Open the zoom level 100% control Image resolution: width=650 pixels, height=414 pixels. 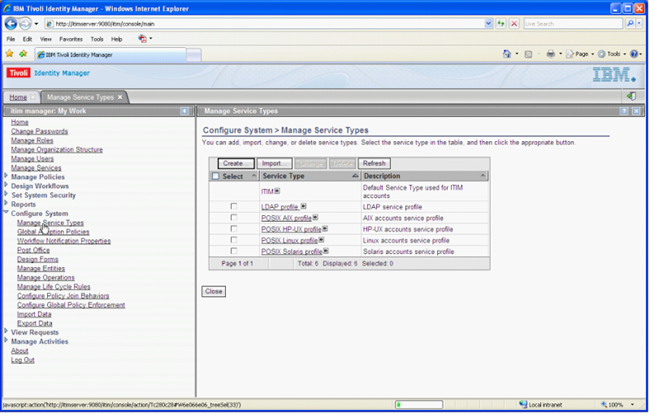617,404
